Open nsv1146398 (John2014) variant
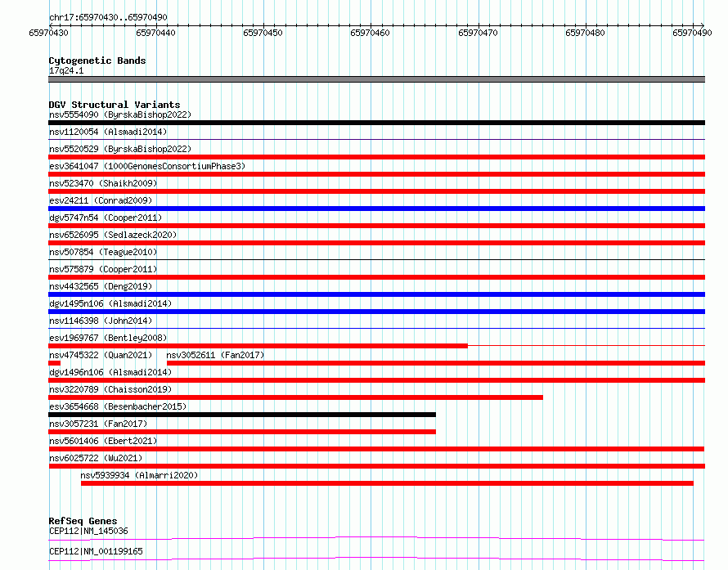The width and height of the screenshot is (728, 570). [101, 321]
